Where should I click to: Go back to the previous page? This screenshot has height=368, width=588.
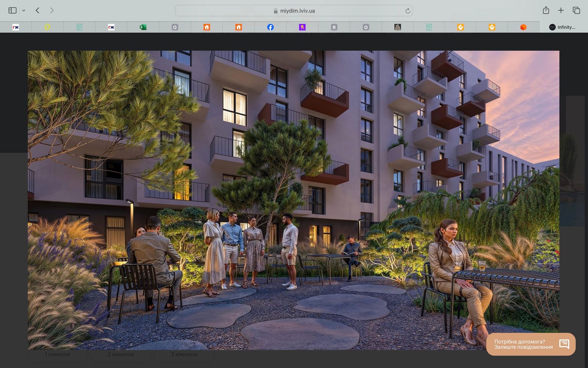pos(37,10)
